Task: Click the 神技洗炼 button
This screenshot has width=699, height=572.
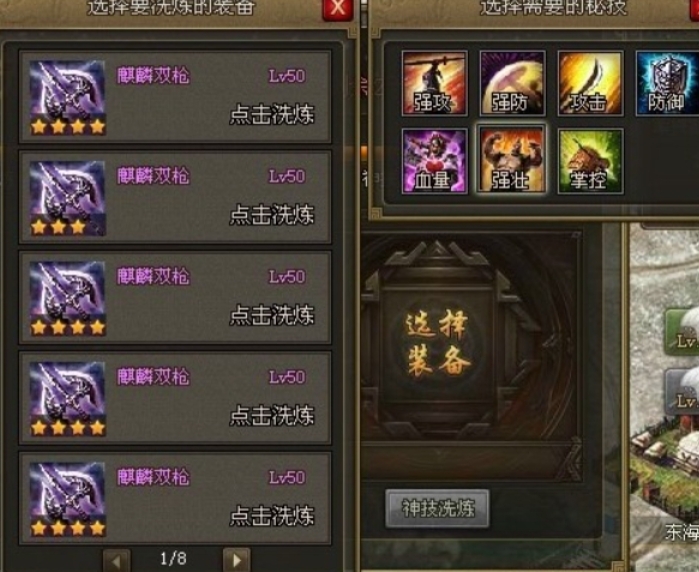Action: click(437, 509)
